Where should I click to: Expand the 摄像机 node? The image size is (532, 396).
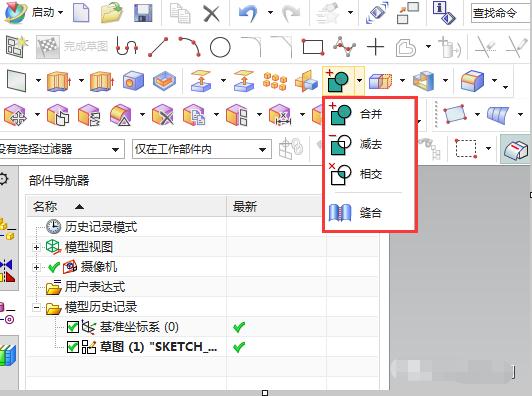coord(37,267)
